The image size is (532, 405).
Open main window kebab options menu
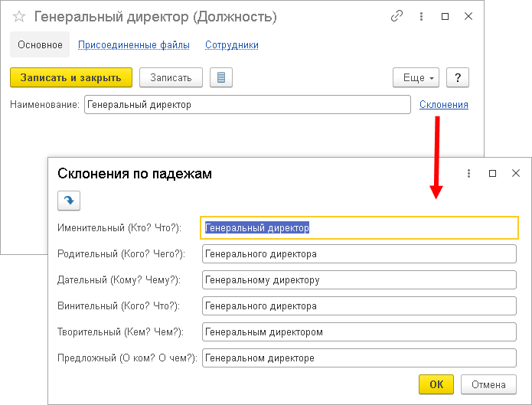tap(421, 15)
